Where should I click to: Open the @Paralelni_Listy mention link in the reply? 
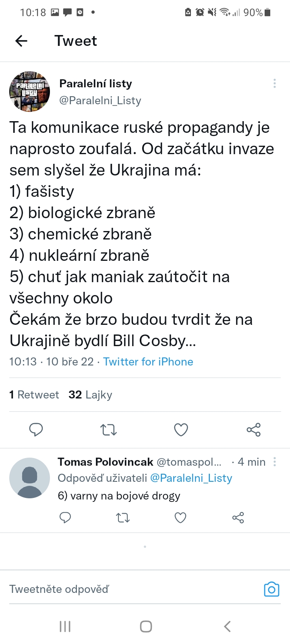(191, 478)
